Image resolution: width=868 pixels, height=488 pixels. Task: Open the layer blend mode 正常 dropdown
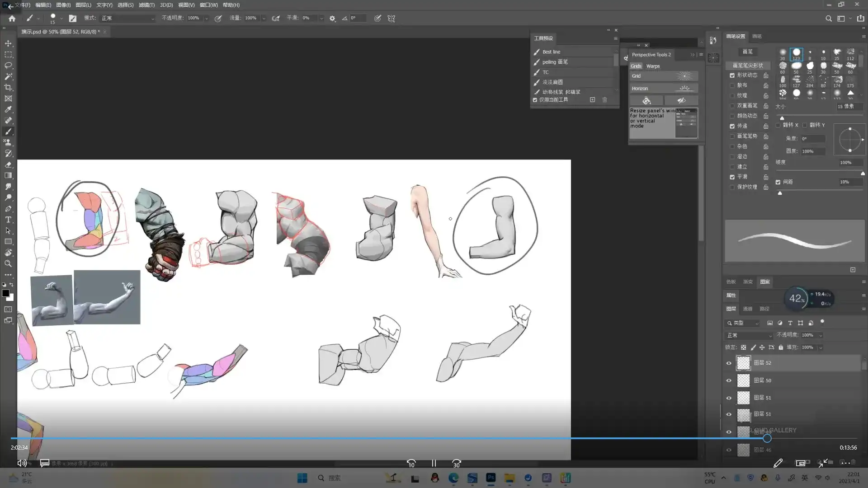(x=749, y=335)
